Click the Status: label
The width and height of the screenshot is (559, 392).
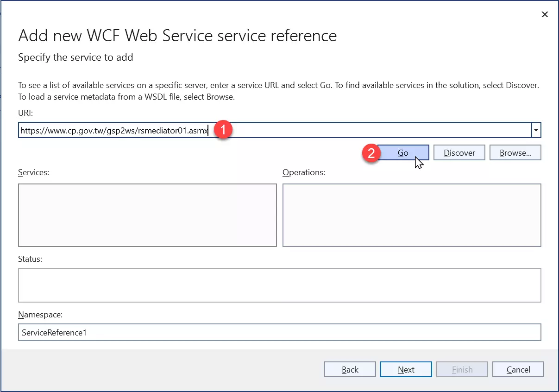30,259
